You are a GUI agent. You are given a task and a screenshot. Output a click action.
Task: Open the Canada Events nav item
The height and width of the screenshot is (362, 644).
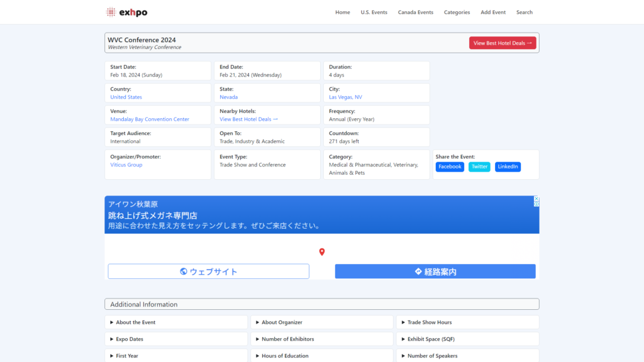(415, 13)
